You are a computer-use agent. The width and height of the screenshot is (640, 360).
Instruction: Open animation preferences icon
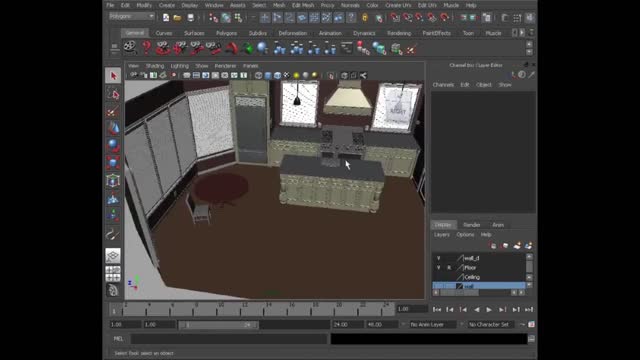531,324
